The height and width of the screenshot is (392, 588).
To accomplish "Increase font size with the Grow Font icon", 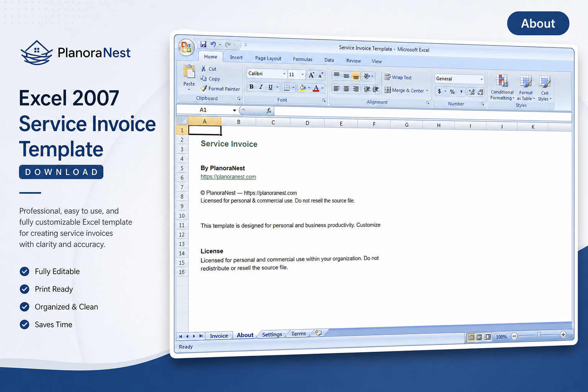I will tap(312, 75).
